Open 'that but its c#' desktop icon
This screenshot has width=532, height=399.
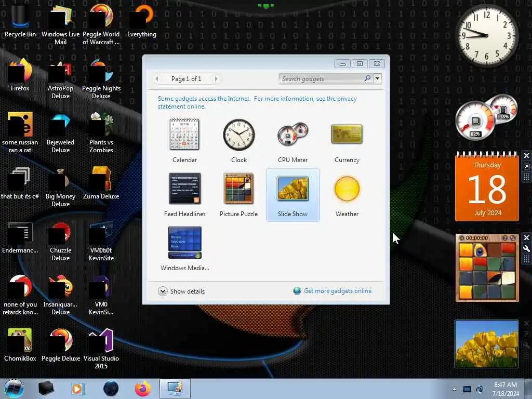(x=20, y=182)
